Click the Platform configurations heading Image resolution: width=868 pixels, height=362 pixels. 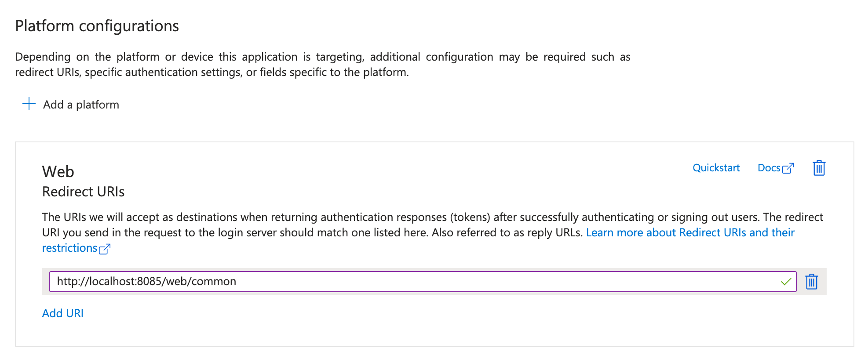[x=97, y=26]
